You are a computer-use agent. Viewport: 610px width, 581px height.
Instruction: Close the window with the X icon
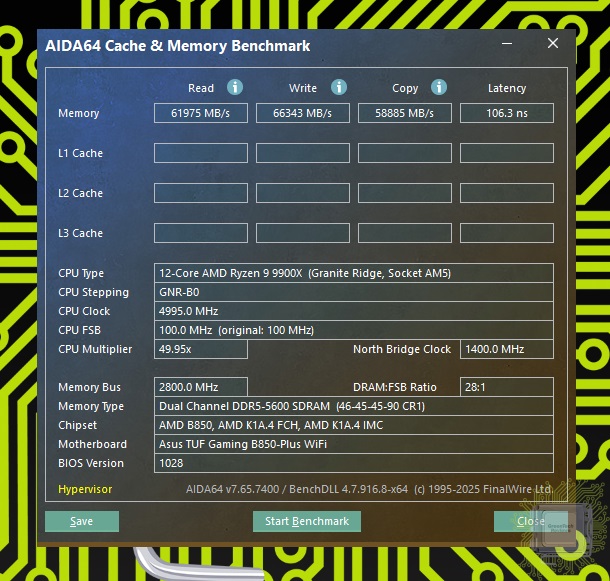click(x=553, y=43)
